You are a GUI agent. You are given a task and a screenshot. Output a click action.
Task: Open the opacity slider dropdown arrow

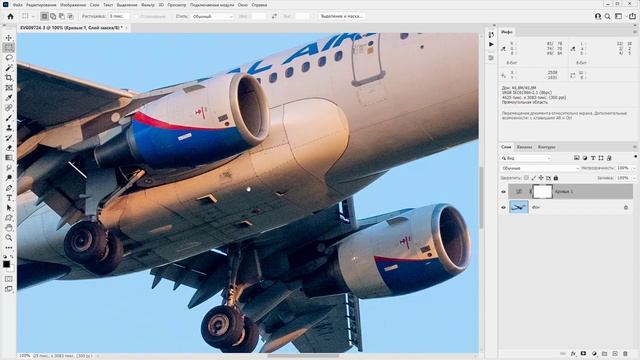634,168
